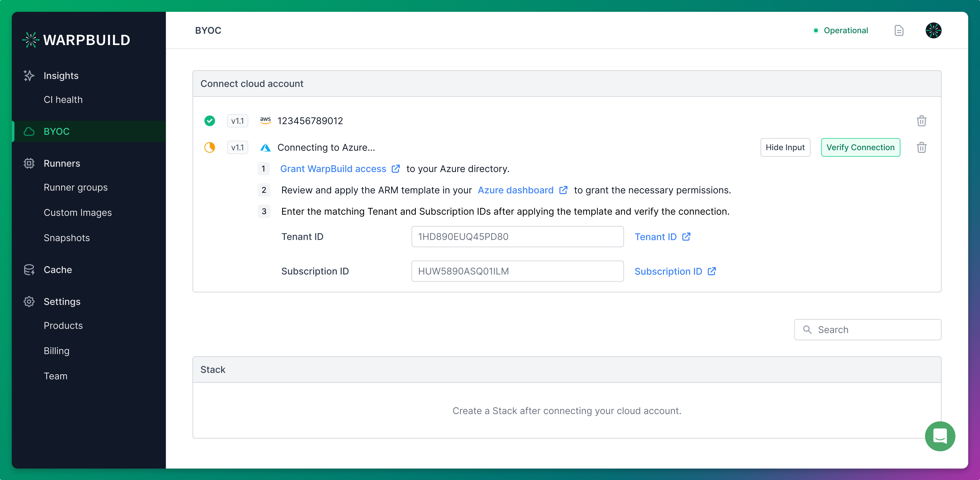Toggle the AWS account checkmark status
Screen dimensions: 980x480
[x=211, y=121]
